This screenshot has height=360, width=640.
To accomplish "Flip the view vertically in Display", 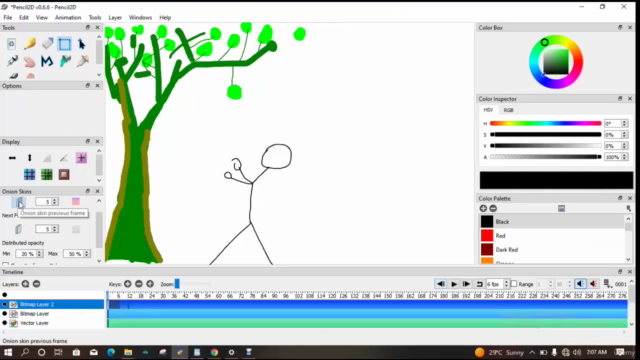I will coord(29,158).
